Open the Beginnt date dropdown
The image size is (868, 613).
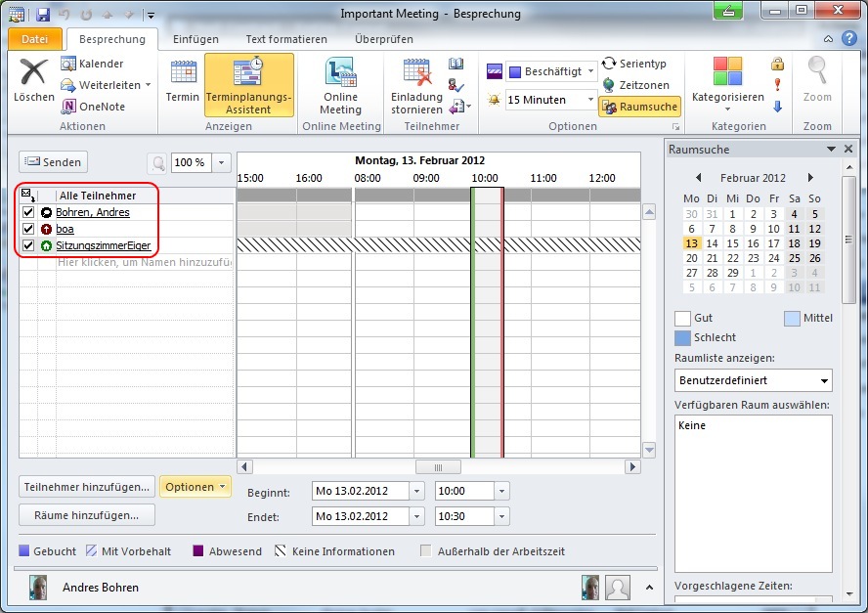(x=416, y=491)
